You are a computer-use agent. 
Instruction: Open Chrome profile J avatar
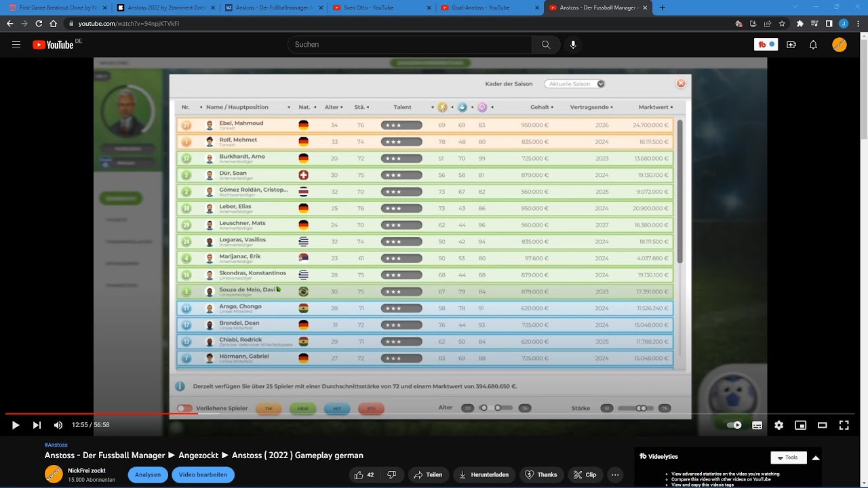pyautogui.click(x=844, y=23)
